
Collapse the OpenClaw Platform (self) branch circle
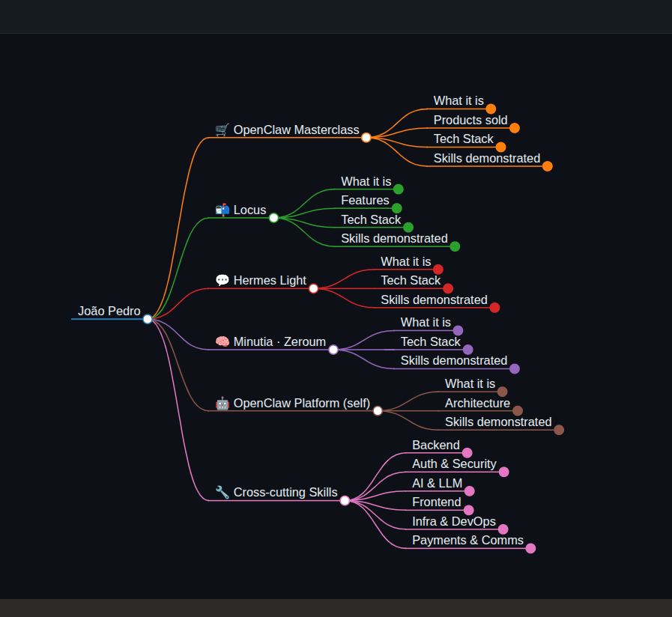(x=378, y=411)
